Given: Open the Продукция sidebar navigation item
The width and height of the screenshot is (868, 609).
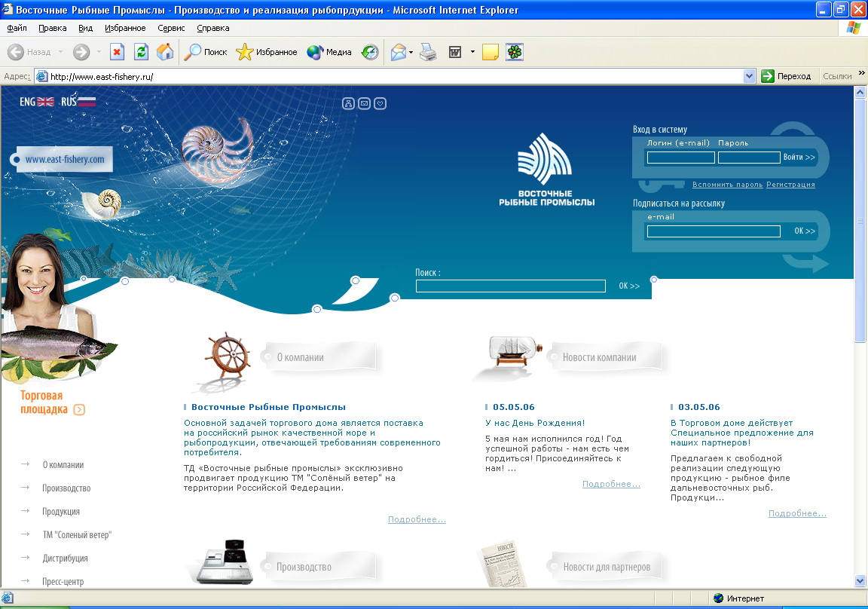Looking at the screenshot, I should 61,512.
